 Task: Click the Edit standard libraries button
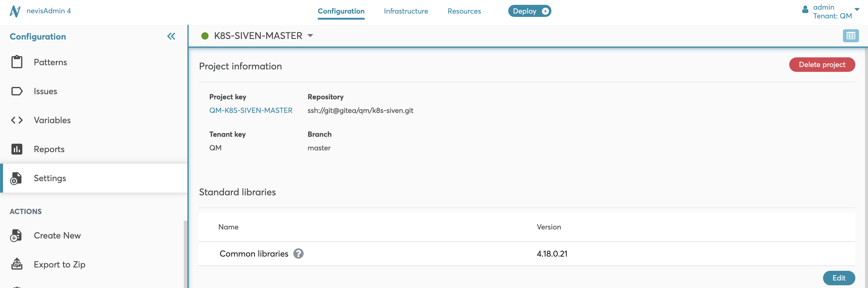click(839, 278)
